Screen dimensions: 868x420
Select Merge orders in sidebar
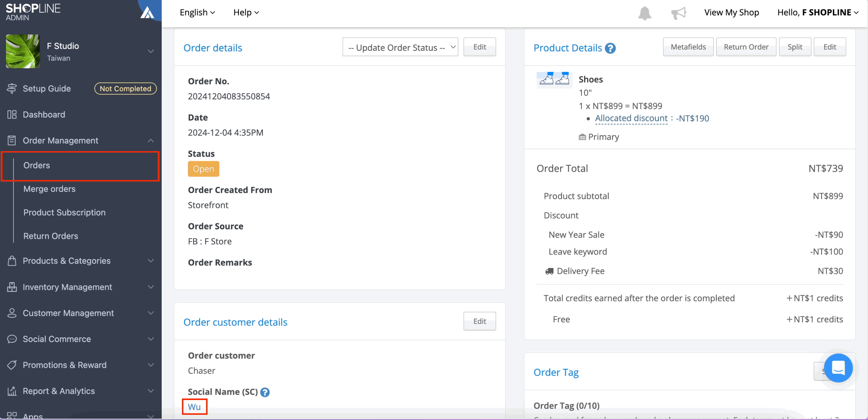pos(49,189)
